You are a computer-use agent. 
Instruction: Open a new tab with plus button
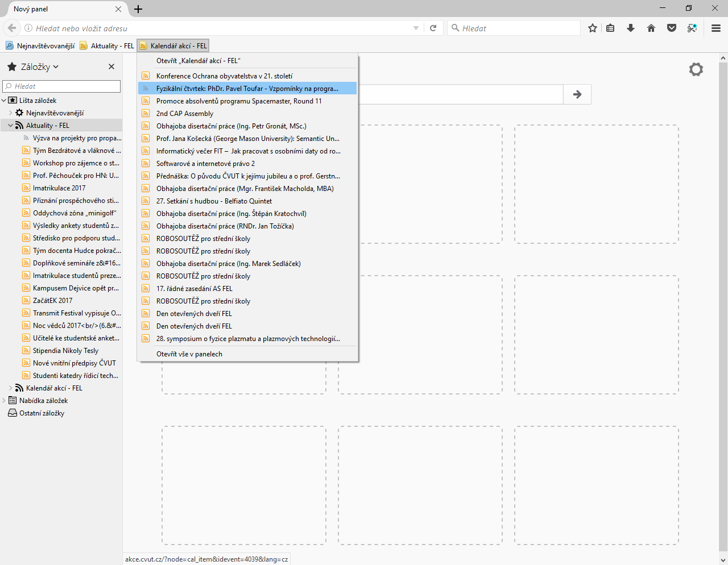(138, 9)
